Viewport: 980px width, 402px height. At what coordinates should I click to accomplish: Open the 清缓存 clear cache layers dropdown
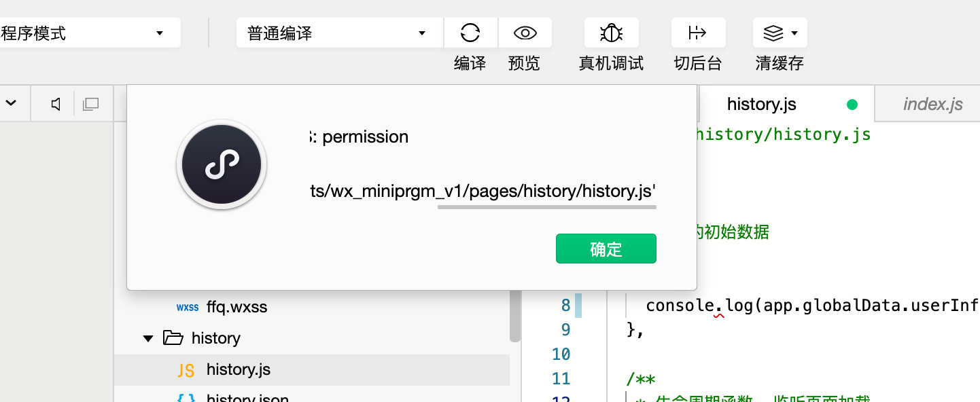pos(780,33)
